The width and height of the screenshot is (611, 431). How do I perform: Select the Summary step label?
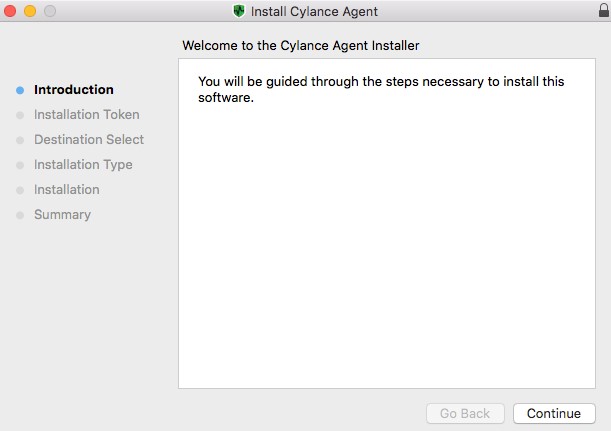click(x=62, y=215)
